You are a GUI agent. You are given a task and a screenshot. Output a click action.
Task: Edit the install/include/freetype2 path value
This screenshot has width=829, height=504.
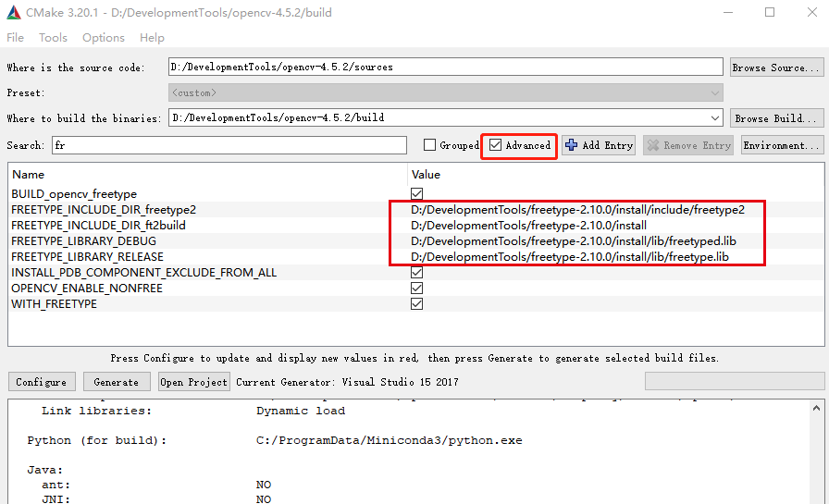(x=577, y=210)
